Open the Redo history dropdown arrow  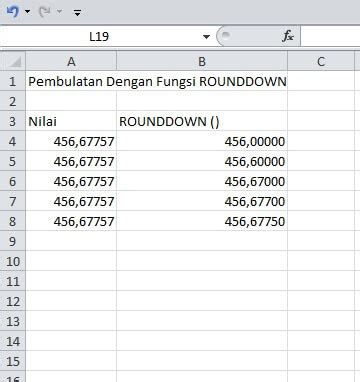click(x=59, y=12)
